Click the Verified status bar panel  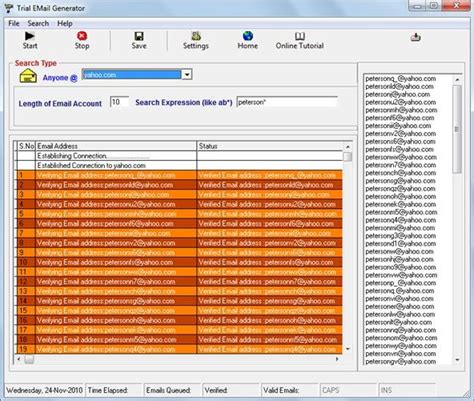pyautogui.click(x=231, y=390)
